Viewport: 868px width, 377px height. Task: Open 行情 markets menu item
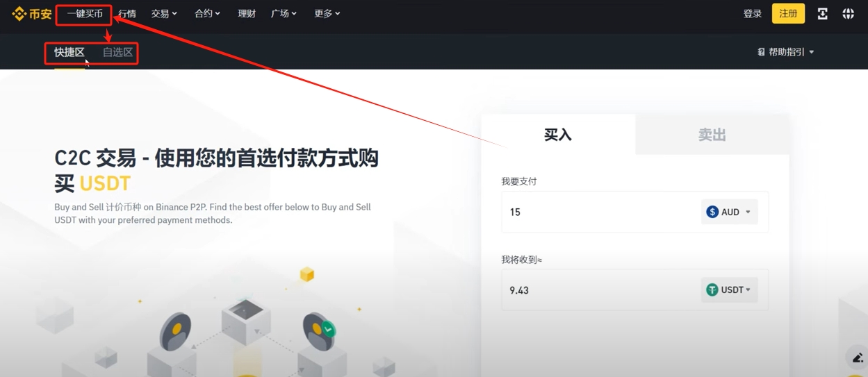pyautogui.click(x=127, y=14)
